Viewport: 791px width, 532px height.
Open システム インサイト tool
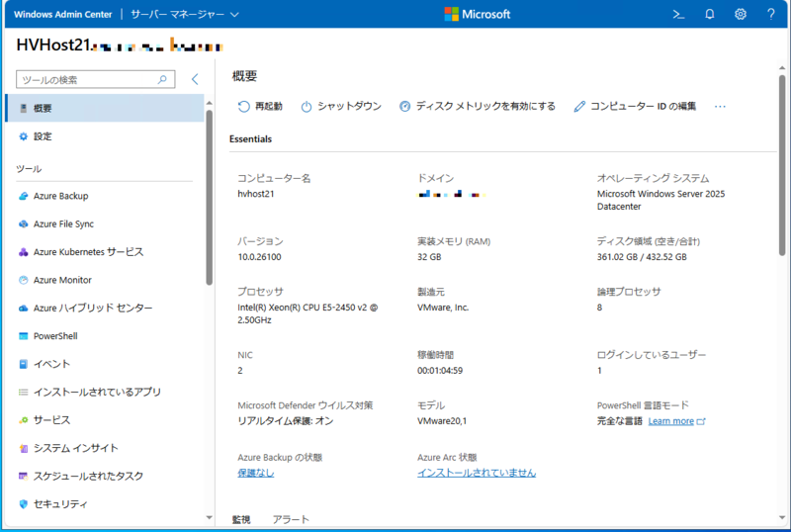105,448
